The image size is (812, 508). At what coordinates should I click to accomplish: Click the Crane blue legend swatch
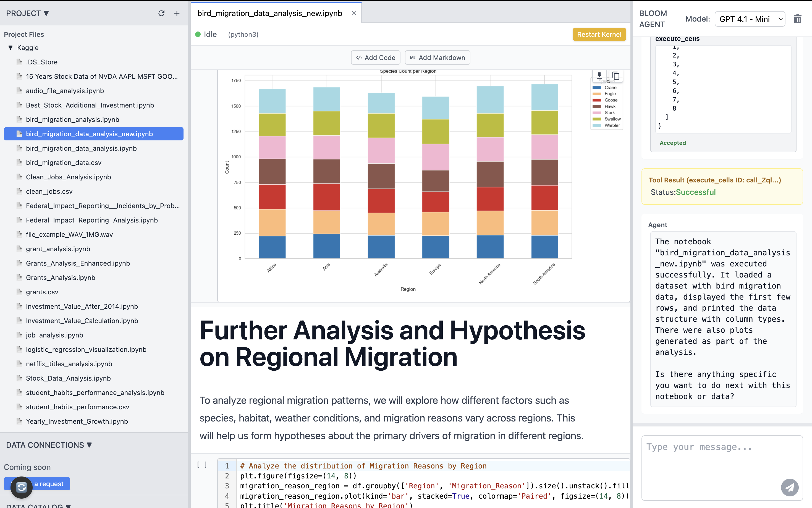coord(597,87)
